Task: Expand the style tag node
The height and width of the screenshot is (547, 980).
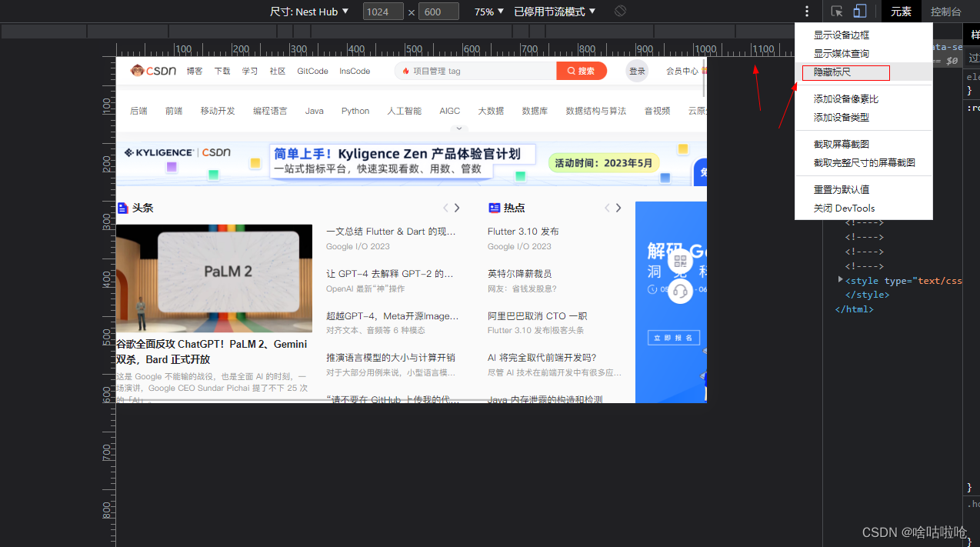Action: (841, 279)
